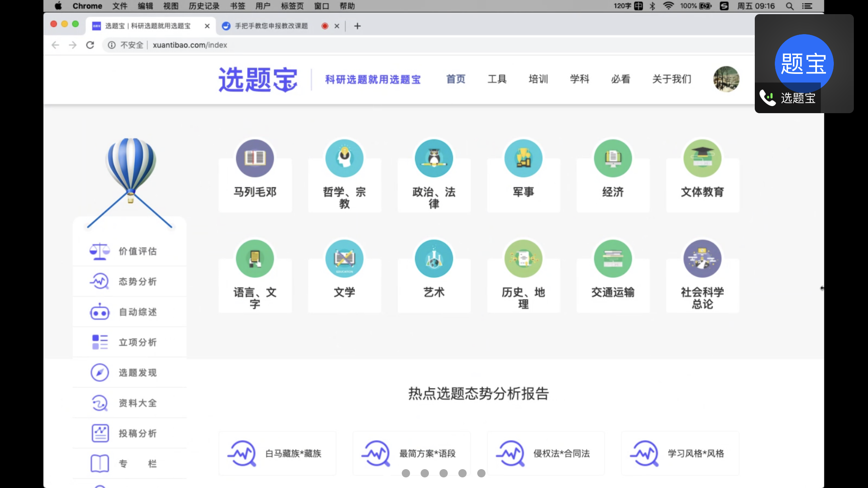Open the 语言、文字 subject icon

[255, 259]
